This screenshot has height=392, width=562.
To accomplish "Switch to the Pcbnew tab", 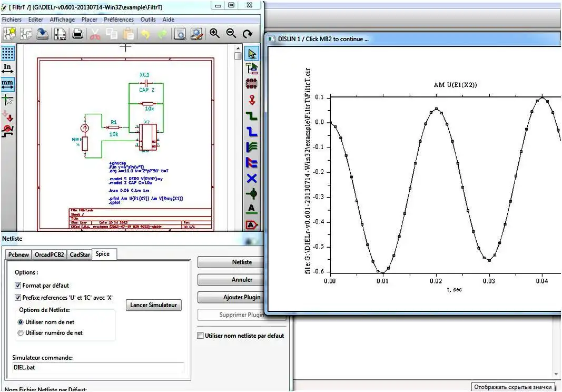I will [x=18, y=254].
